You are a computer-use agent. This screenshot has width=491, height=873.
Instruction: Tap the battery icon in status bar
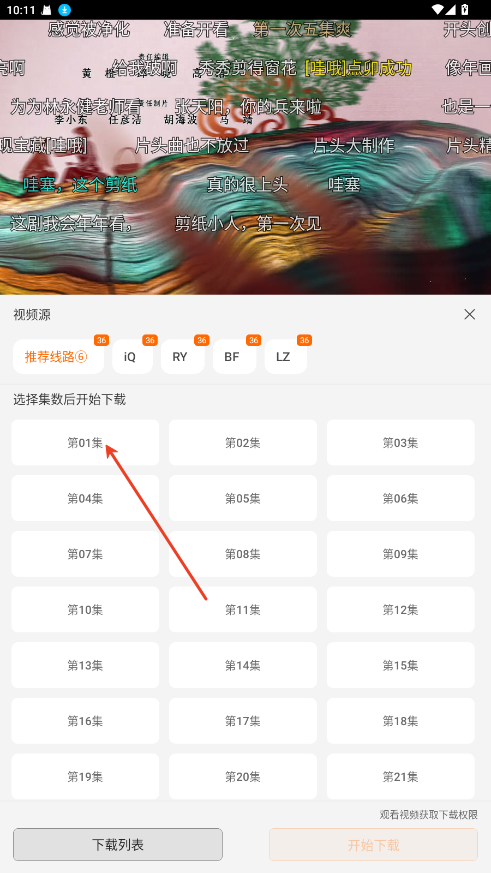coord(465,9)
